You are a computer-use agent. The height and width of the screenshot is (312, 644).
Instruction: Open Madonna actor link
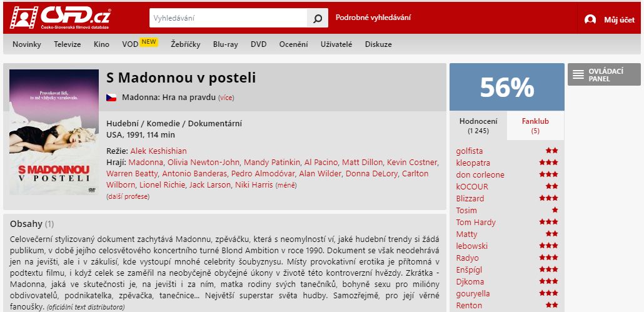(146, 162)
